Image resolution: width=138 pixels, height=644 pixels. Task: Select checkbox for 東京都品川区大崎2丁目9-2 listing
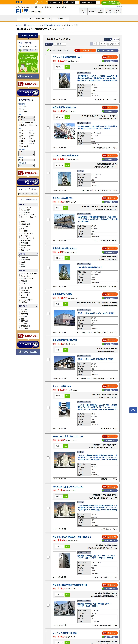48,267
